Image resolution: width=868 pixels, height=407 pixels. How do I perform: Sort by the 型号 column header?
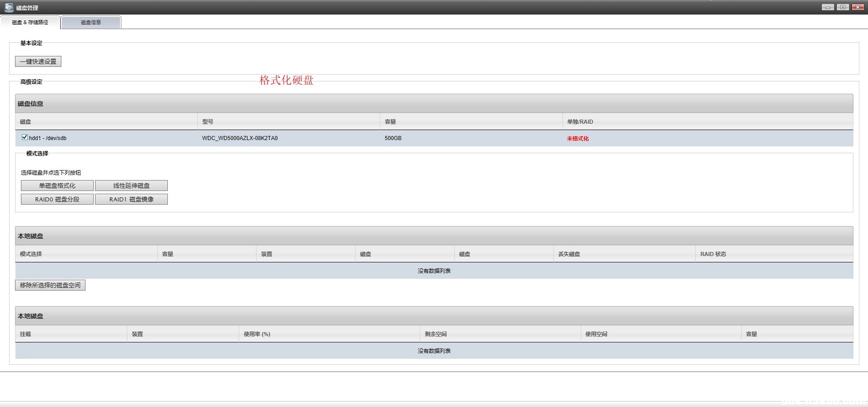point(208,122)
